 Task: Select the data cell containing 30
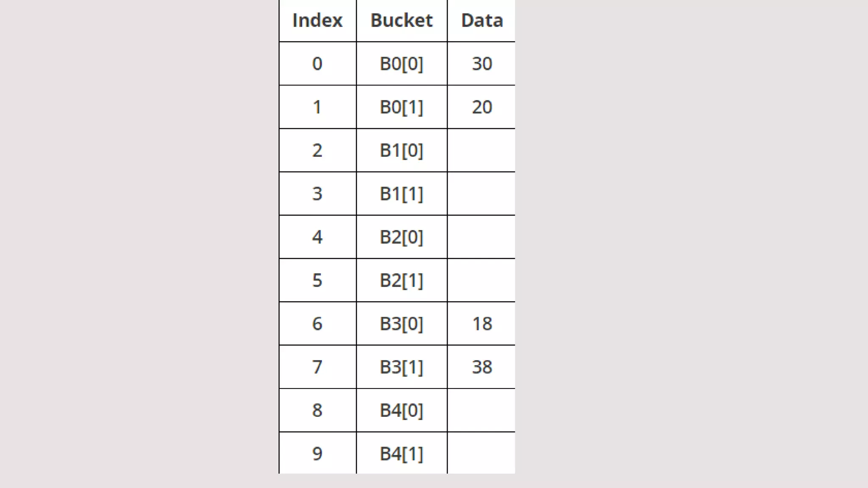click(482, 64)
